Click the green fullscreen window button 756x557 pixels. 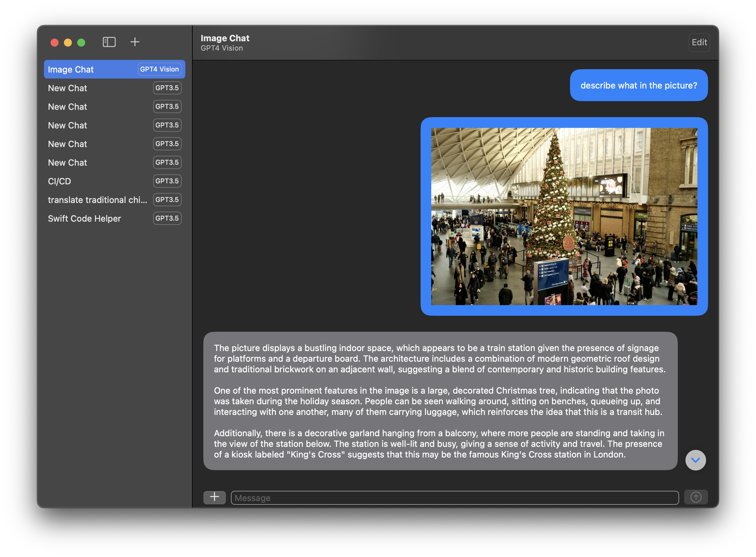81,43
